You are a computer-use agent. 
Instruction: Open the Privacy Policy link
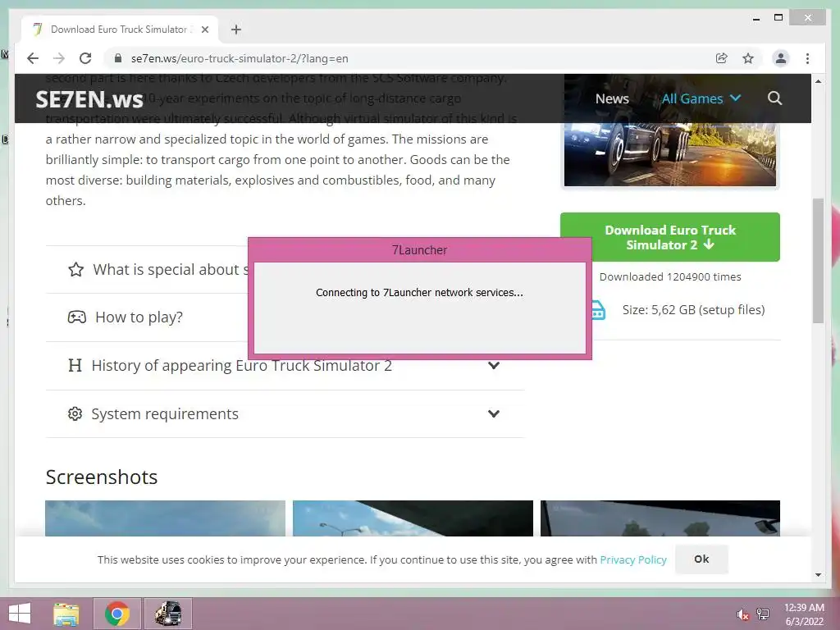point(633,559)
